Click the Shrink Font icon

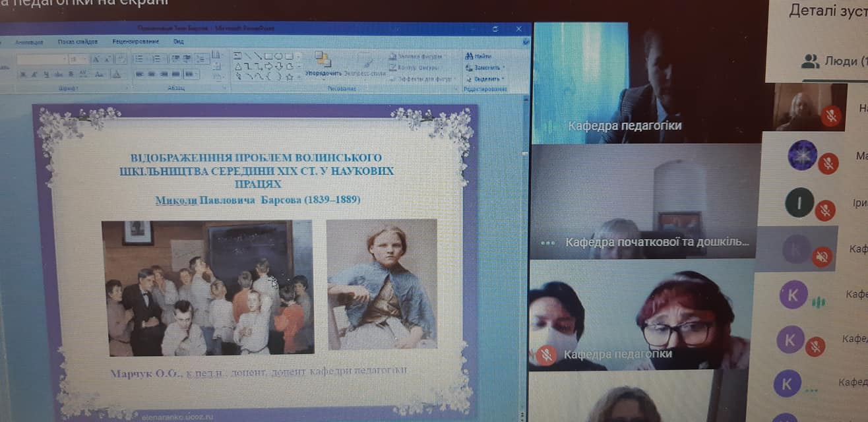coord(108,59)
